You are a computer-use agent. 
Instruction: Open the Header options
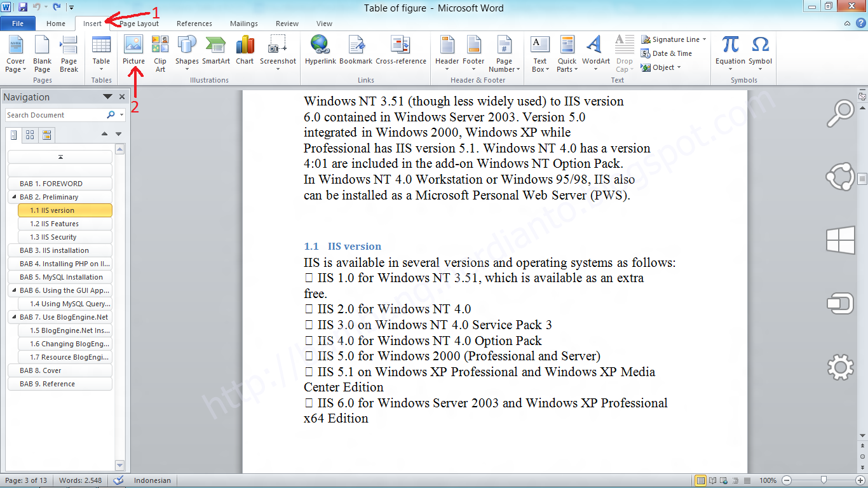447,55
